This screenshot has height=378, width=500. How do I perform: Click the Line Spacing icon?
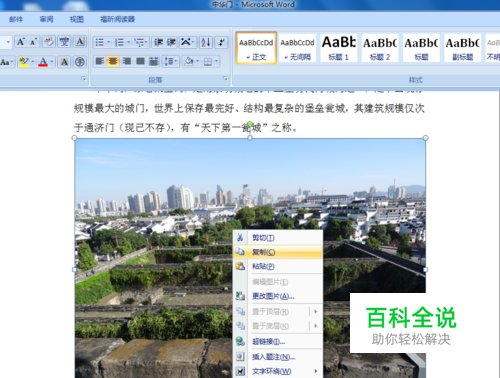click(x=169, y=61)
